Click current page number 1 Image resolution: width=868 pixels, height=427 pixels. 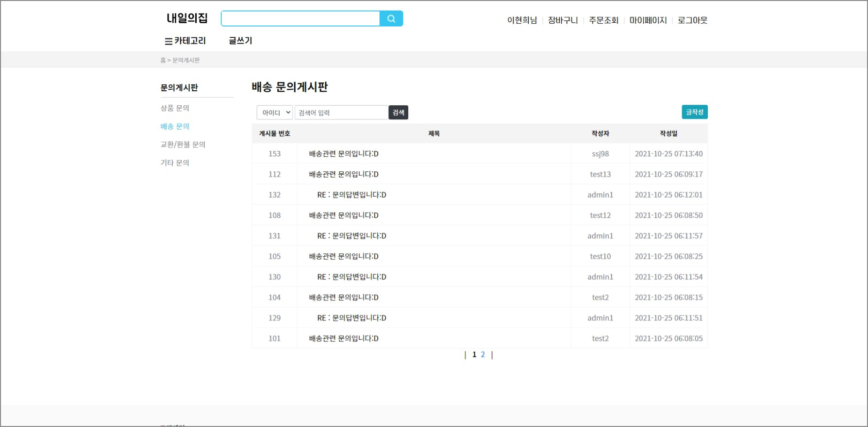(474, 355)
